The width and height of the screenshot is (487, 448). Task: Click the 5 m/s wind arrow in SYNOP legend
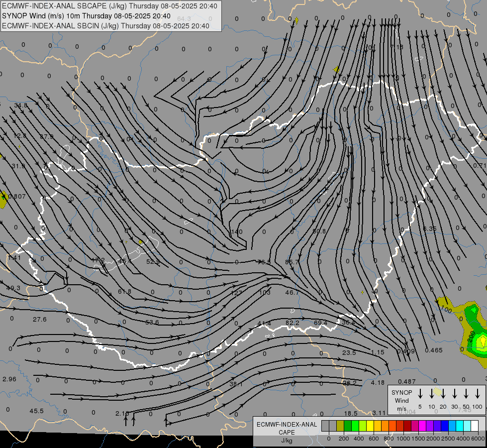click(420, 394)
